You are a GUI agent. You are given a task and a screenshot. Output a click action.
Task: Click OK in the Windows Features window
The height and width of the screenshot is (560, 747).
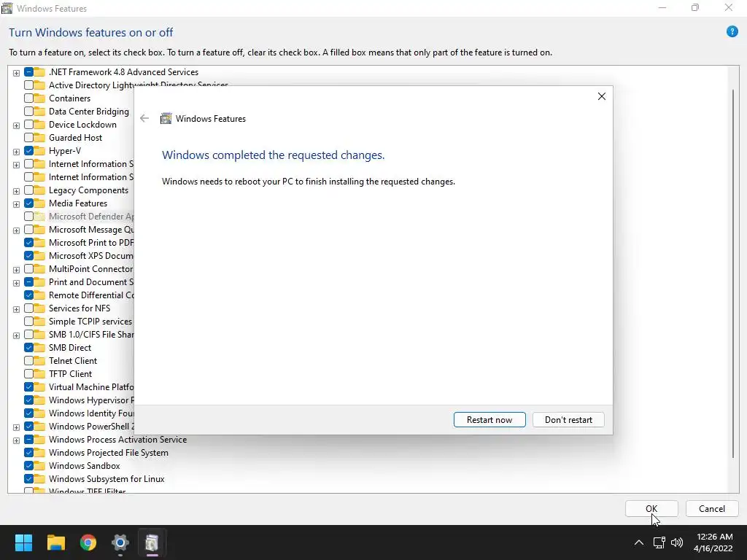[651, 508]
